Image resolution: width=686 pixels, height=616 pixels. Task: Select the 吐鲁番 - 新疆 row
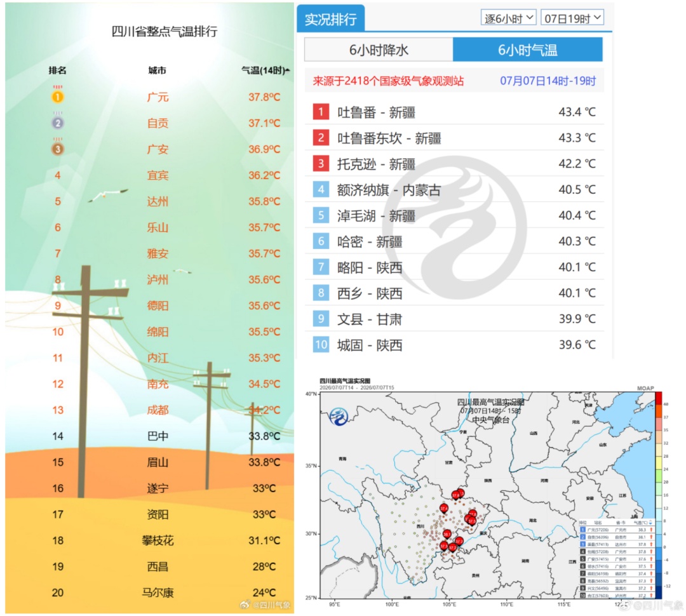(x=454, y=112)
